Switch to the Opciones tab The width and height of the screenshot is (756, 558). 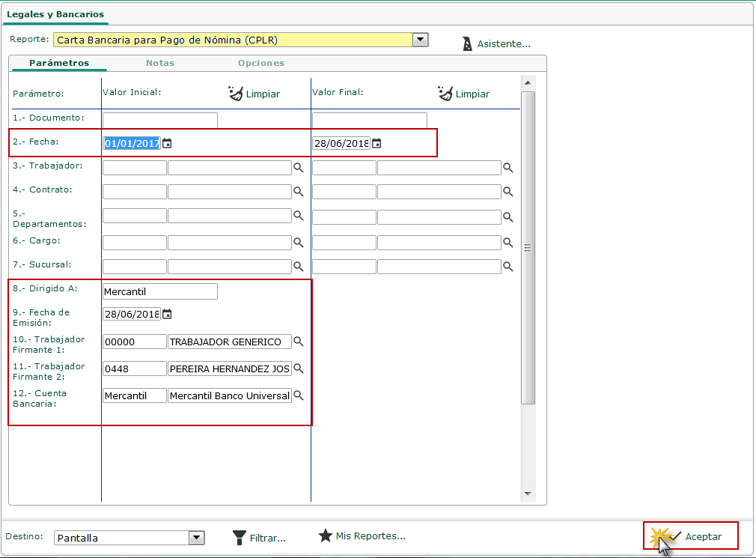pos(261,63)
